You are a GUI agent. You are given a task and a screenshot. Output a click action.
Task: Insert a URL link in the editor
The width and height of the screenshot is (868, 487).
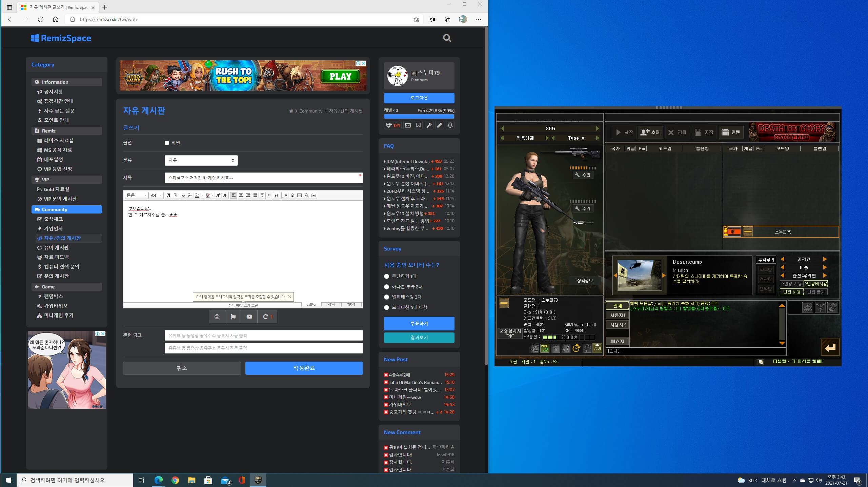coord(285,195)
